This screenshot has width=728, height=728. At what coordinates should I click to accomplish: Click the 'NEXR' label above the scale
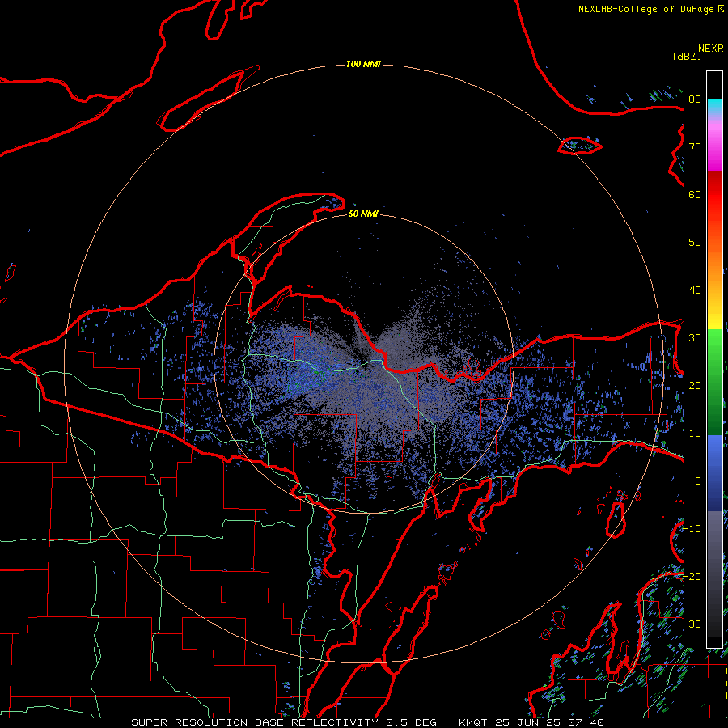(711, 49)
